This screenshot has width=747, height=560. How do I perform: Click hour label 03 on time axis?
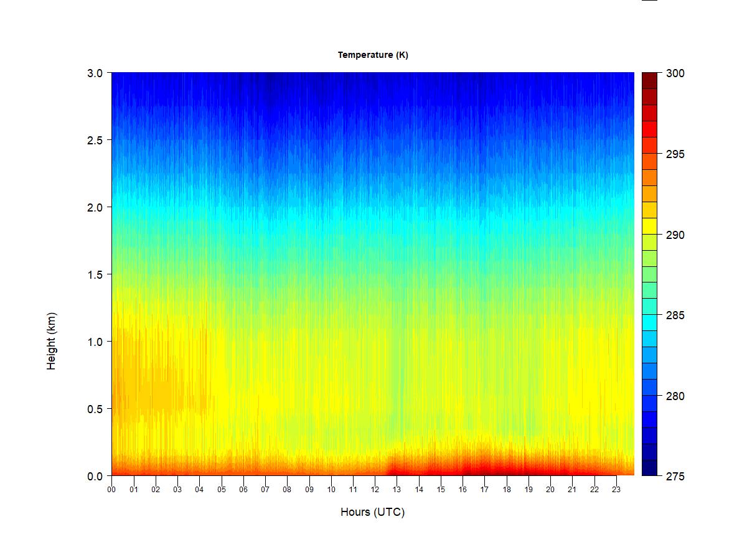coord(177,489)
